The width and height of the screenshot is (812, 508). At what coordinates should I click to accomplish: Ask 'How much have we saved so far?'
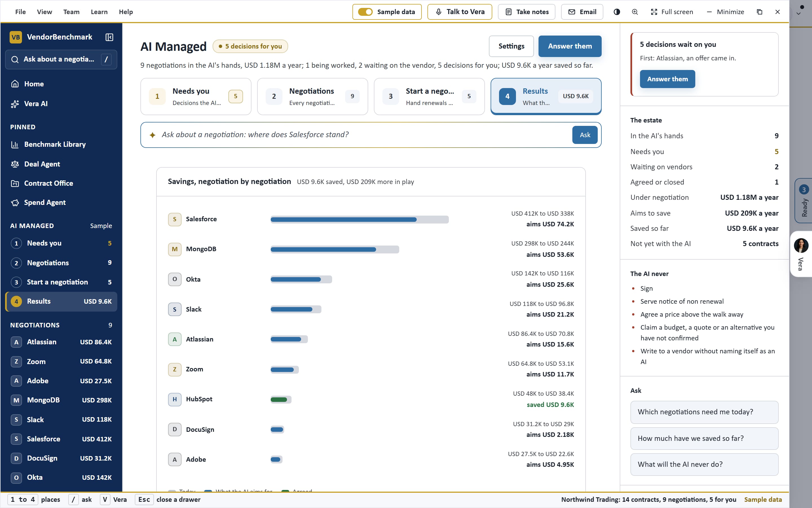[704, 439]
